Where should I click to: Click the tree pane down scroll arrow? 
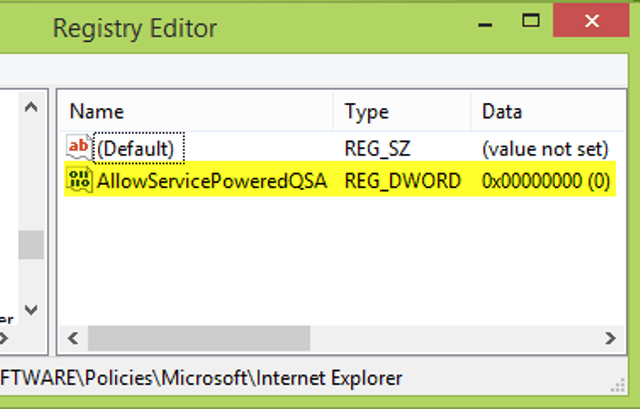coord(31,310)
